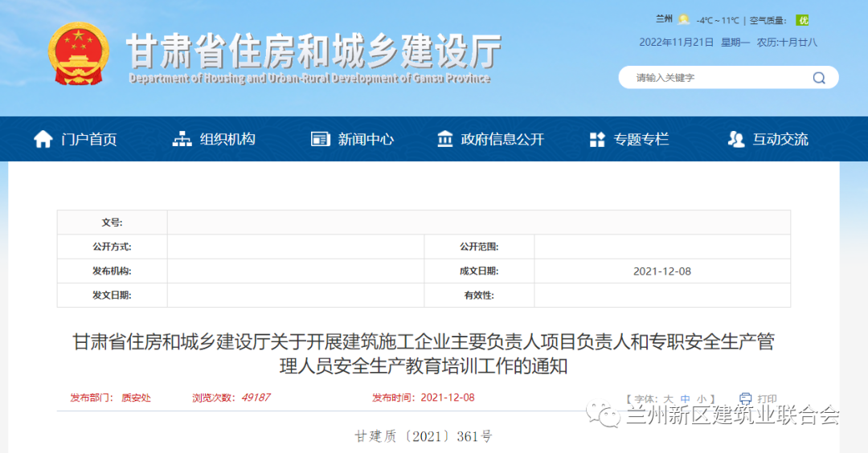Image resolution: width=868 pixels, height=453 pixels.
Task: Open the 组织机构 menu item
Action: 227,140
